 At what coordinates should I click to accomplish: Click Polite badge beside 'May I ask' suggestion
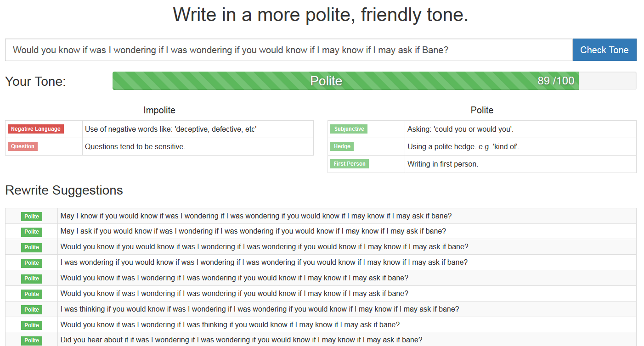pos(32,232)
